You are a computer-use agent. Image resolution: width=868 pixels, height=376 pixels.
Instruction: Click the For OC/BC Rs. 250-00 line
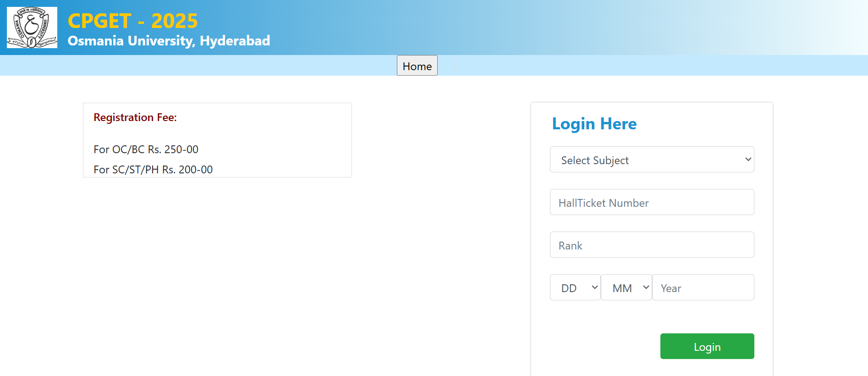pyautogui.click(x=146, y=149)
